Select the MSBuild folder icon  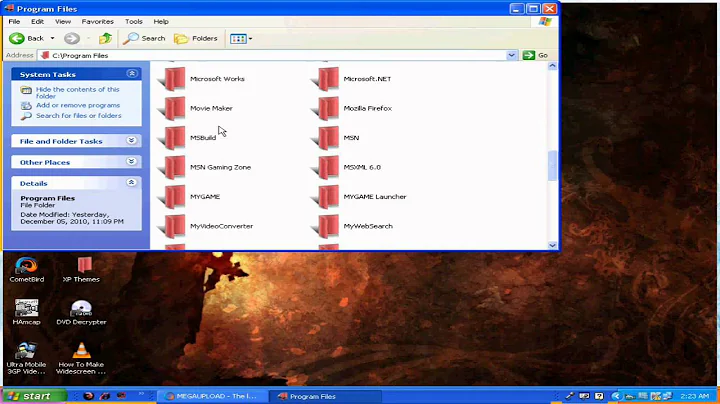coord(173,138)
